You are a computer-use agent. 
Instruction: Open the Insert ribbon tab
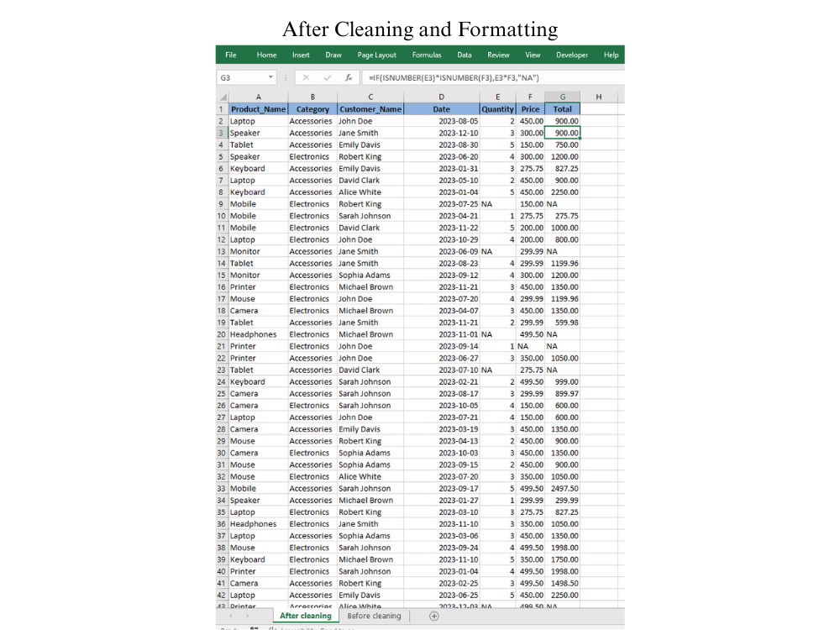301,55
